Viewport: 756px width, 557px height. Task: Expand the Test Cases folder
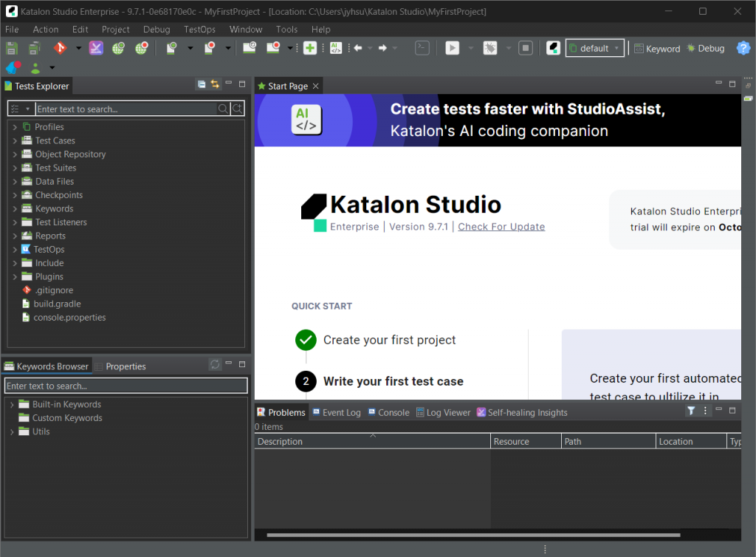click(15, 140)
